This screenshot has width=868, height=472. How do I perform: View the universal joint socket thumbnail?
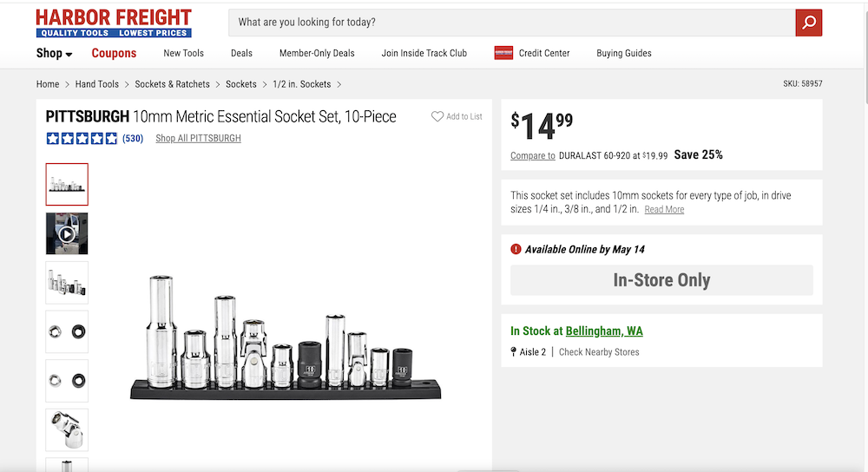(x=67, y=429)
